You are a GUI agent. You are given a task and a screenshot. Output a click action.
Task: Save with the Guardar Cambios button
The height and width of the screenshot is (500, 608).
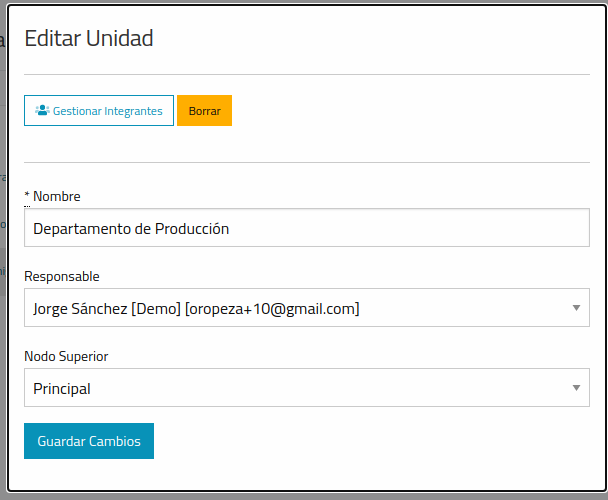tap(89, 441)
